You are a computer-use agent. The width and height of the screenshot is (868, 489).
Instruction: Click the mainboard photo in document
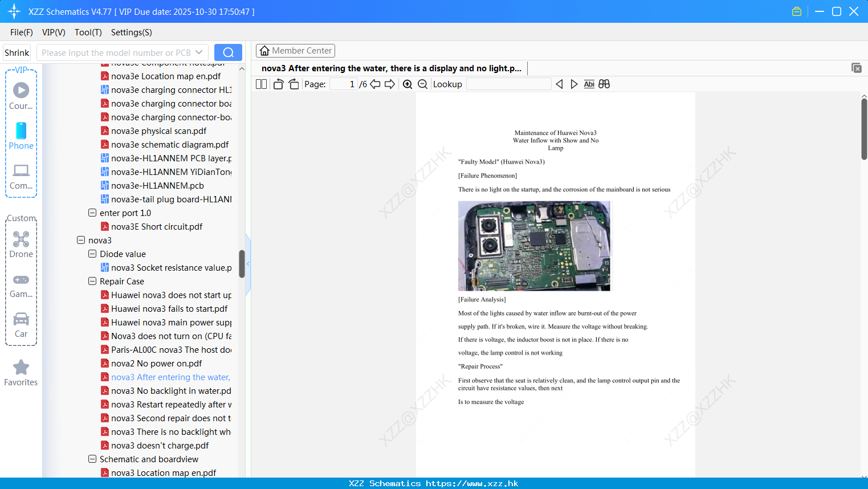[x=534, y=246]
